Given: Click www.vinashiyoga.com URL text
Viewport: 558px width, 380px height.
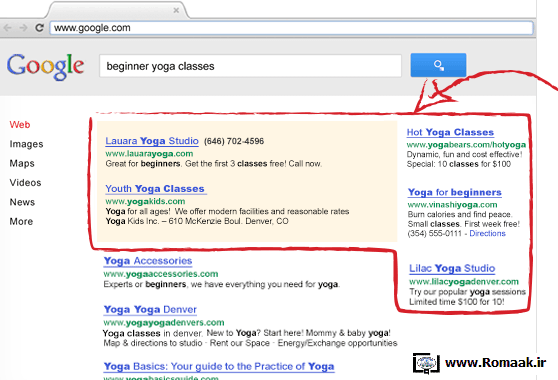Looking at the screenshot, I should (x=452, y=205).
